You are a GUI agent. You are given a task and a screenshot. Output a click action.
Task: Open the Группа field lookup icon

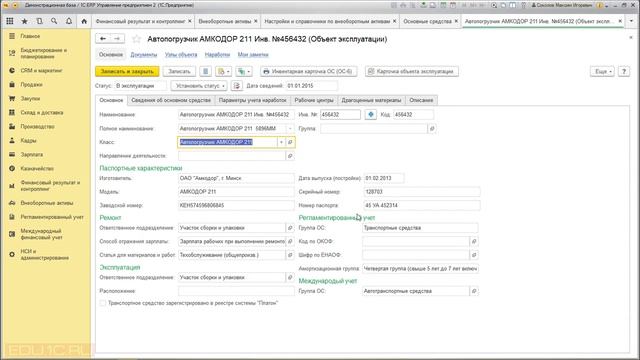432,129
